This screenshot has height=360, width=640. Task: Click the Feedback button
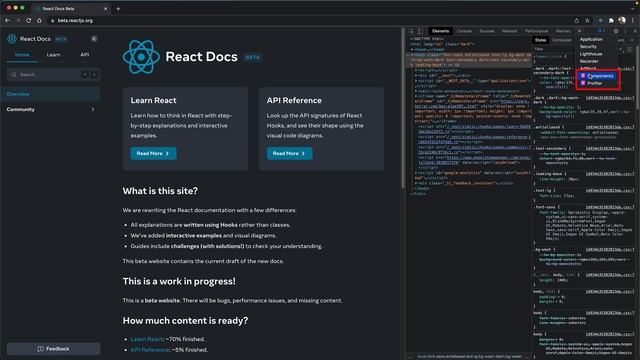53,349
